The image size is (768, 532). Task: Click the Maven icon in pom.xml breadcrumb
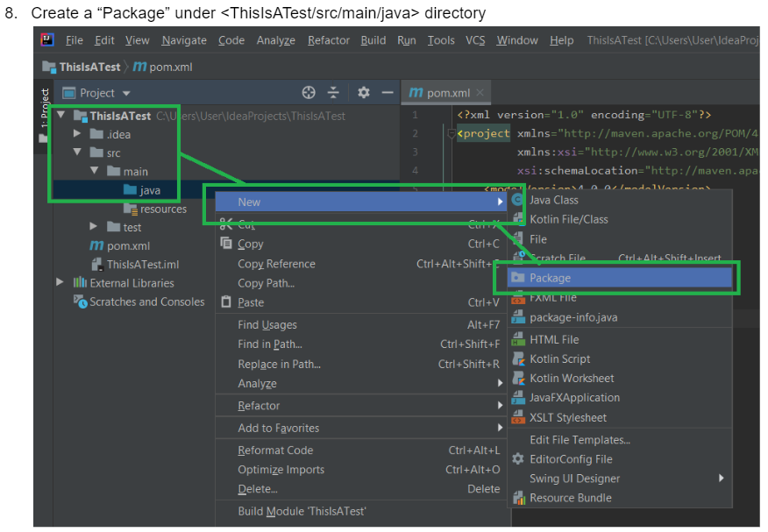click(x=139, y=67)
